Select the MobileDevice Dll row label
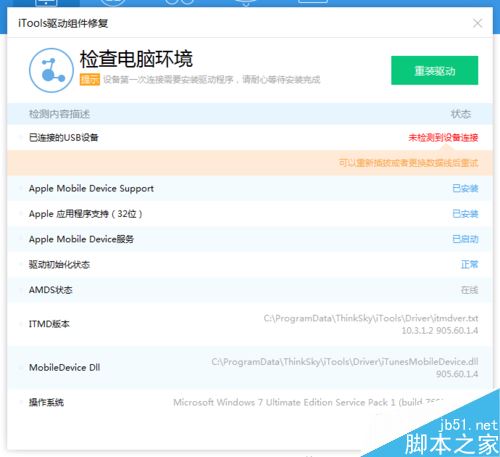This screenshot has height=457, width=500. (65, 367)
